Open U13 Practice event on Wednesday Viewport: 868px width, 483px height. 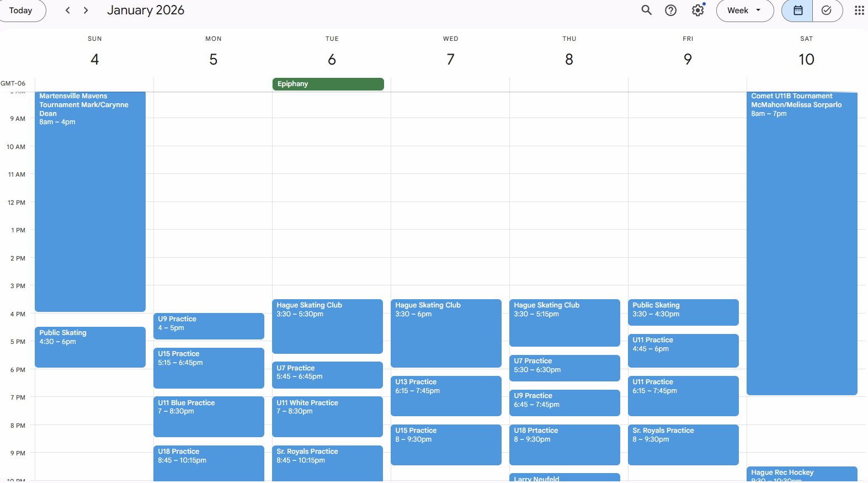tap(446, 395)
